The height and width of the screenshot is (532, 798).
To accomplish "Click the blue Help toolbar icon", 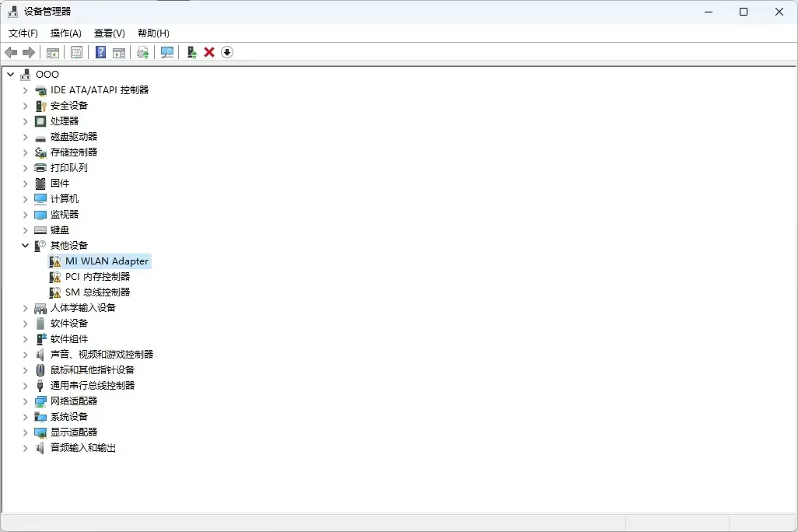I will (x=100, y=52).
